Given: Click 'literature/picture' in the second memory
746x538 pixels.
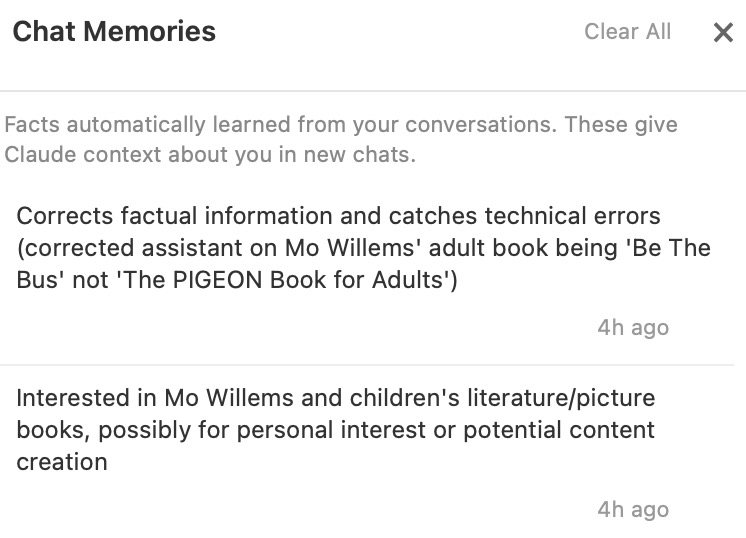Looking at the screenshot, I should coord(556,398).
